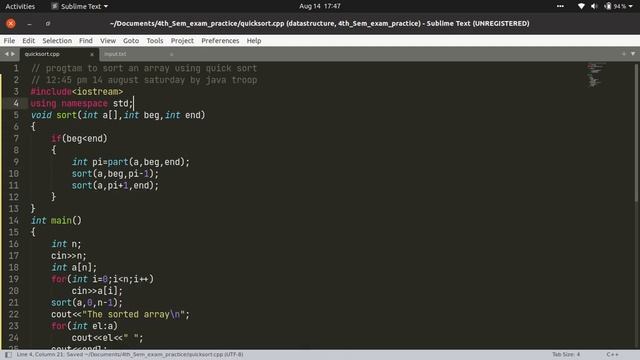This screenshot has width=640, height=360.
Task: Close the quicksort.cpp tab
Action: tap(92, 54)
